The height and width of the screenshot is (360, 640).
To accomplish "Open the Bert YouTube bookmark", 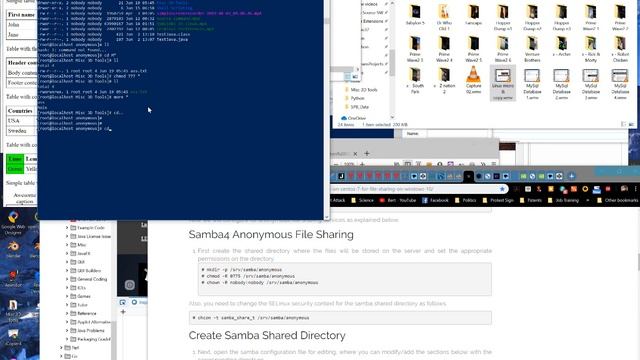I will (x=398, y=200).
